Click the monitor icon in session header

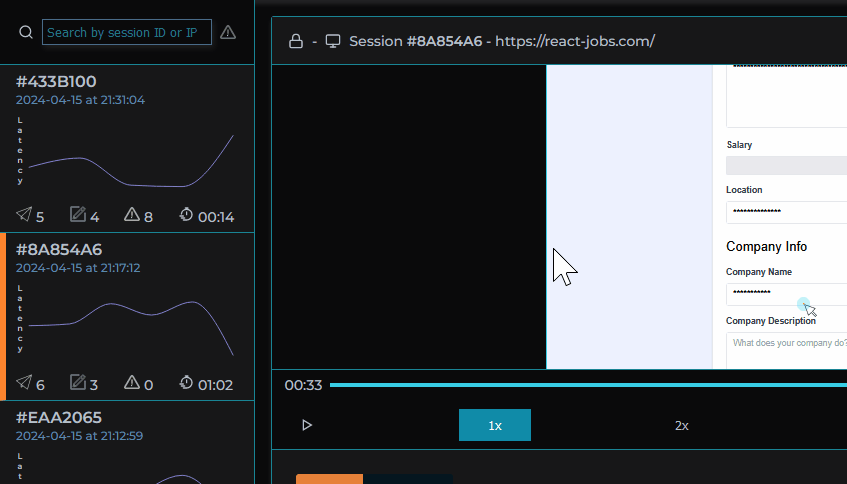(x=333, y=41)
